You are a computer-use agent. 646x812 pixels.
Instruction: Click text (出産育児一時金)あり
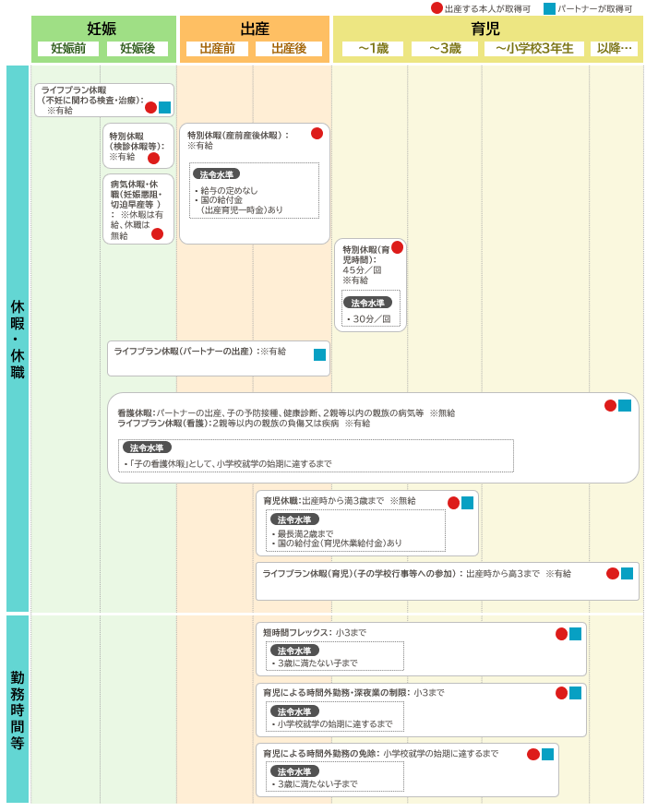tap(242, 209)
